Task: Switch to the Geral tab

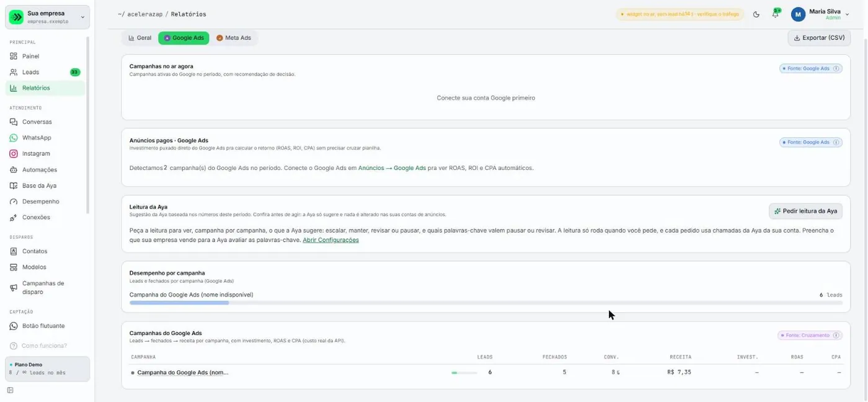Action: [139, 38]
